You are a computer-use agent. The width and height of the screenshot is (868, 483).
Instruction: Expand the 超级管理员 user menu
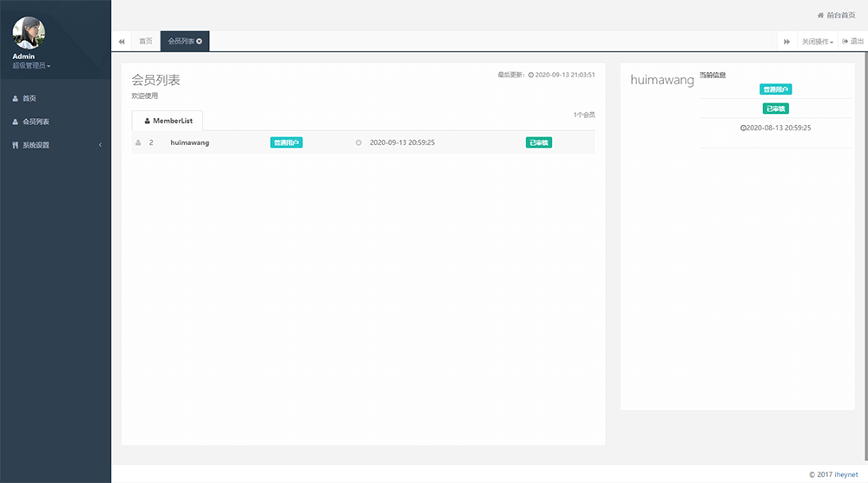tap(31, 66)
